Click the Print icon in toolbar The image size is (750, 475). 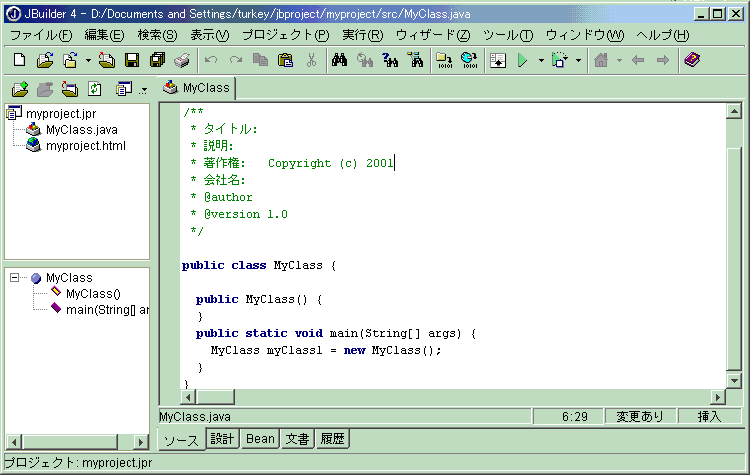181,60
